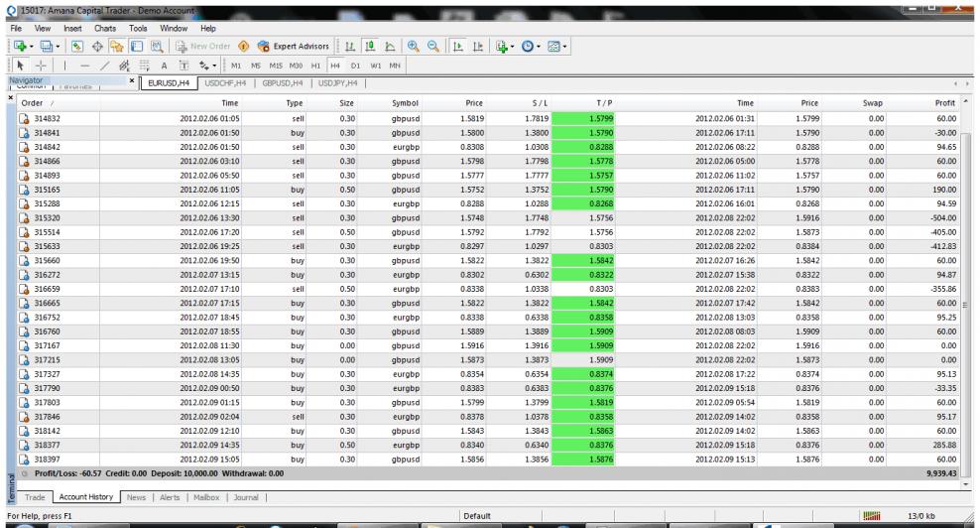Draw a horizontal line tool

coord(83,65)
